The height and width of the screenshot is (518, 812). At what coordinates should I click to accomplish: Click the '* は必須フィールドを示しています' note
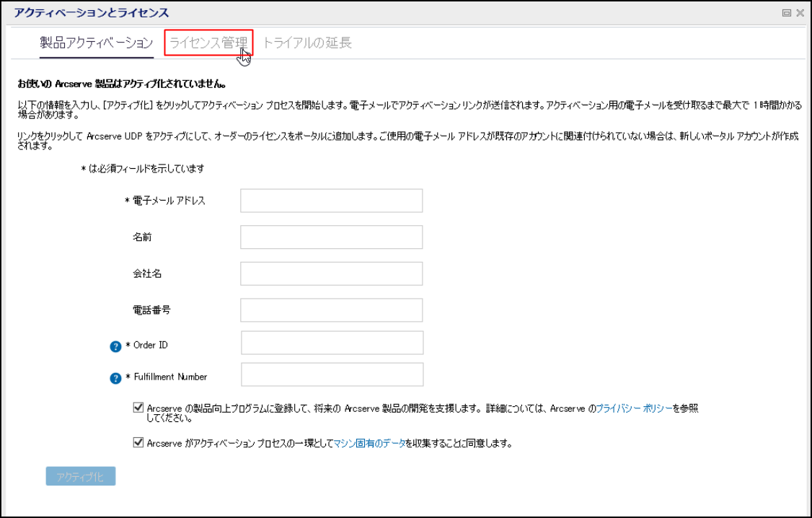pos(142,169)
